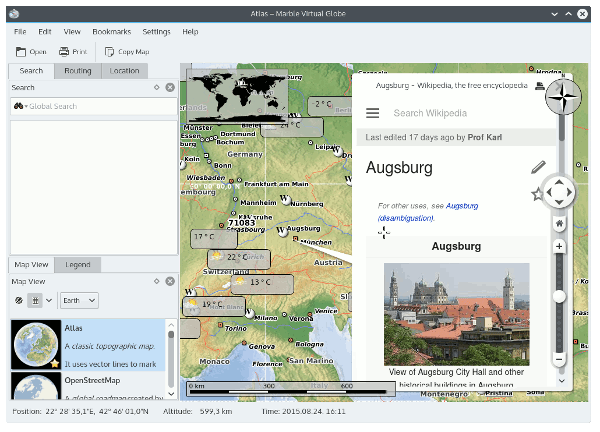Open the Wikipedia hamburger menu
This screenshot has height=432, width=600.
[x=373, y=114]
